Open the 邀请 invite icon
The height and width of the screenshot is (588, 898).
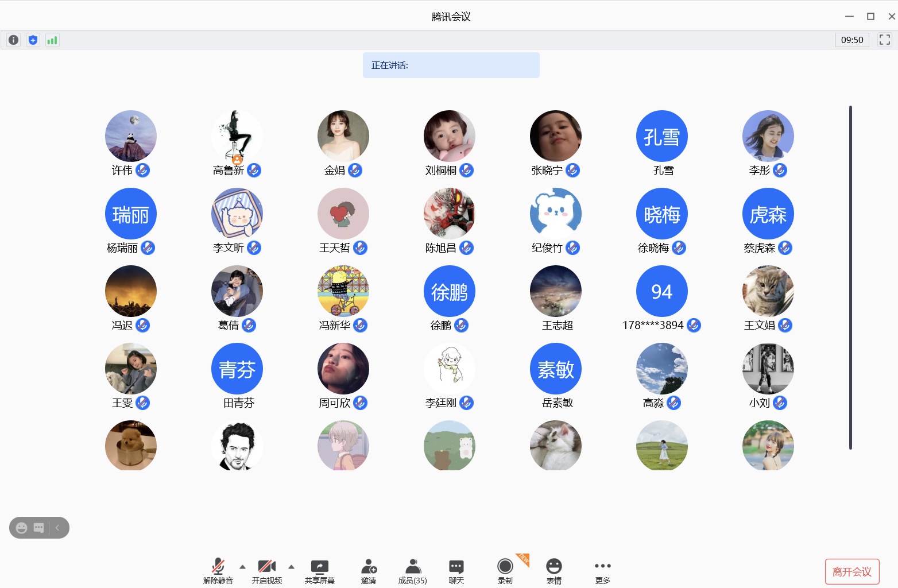369,571
